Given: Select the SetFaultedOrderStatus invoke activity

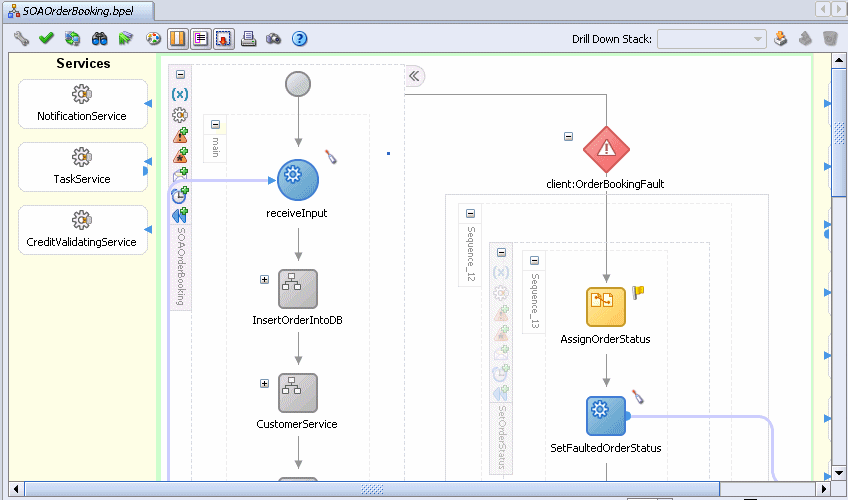Looking at the screenshot, I should [606, 416].
